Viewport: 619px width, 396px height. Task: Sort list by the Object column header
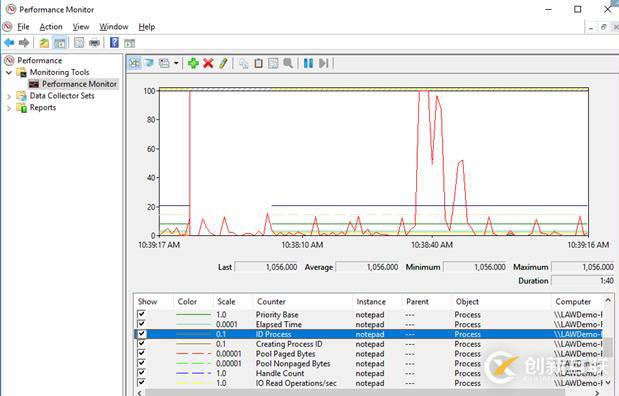501,302
